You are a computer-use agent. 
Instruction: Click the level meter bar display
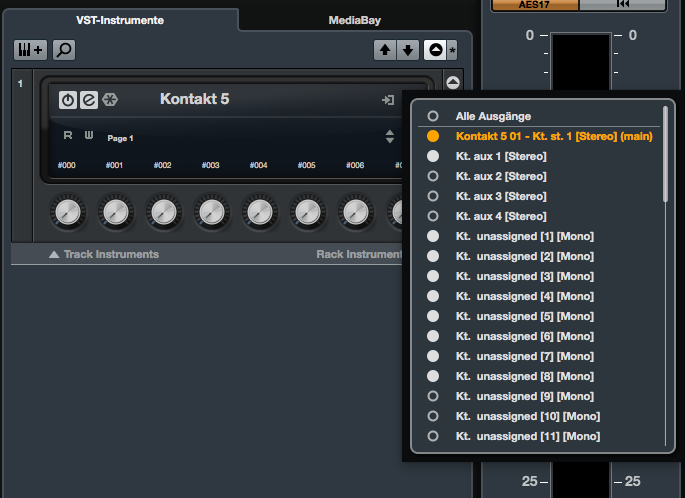pos(581,62)
